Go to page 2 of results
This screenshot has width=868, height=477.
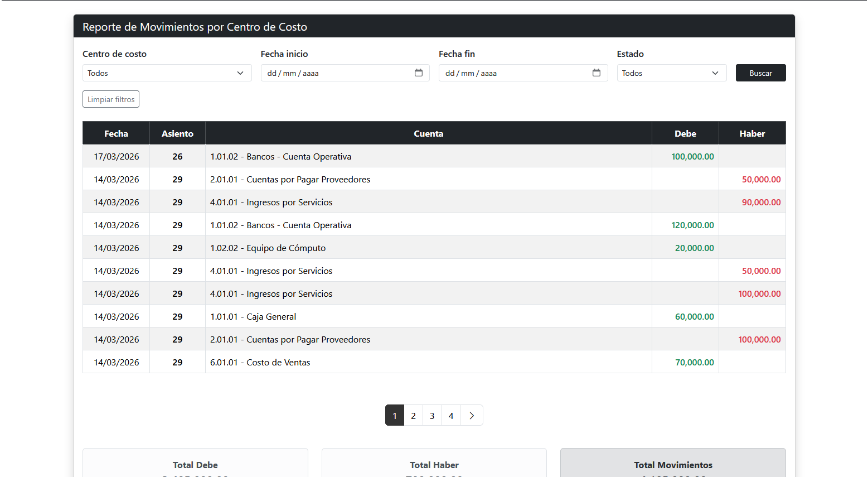413,416
